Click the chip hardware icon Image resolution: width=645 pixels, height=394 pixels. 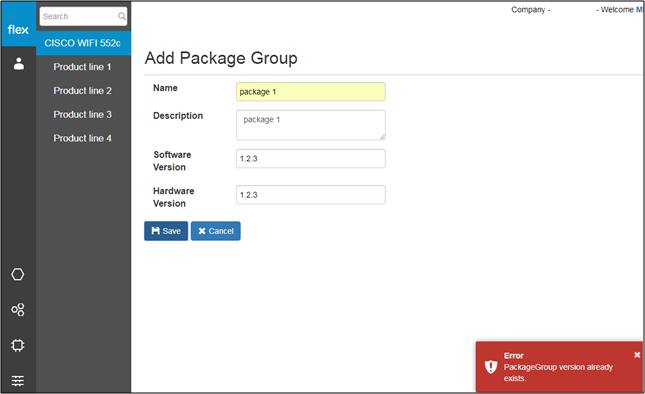coord(18,345)
